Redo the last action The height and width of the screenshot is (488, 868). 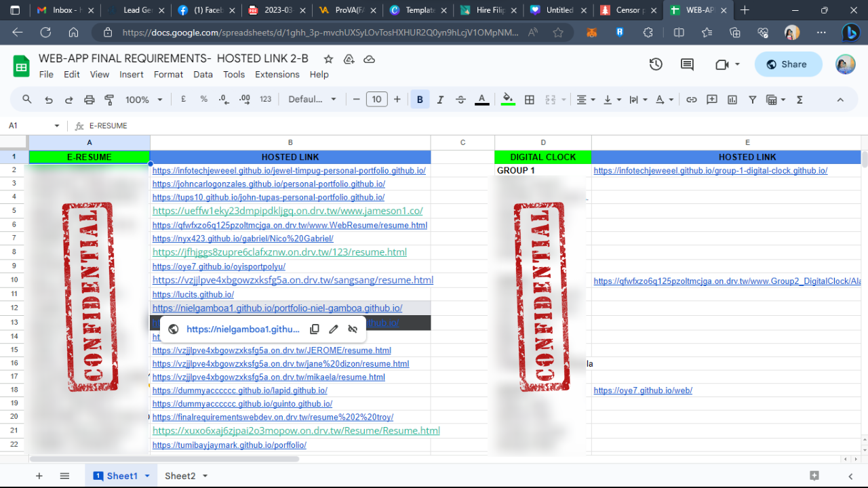click(68, 100)
